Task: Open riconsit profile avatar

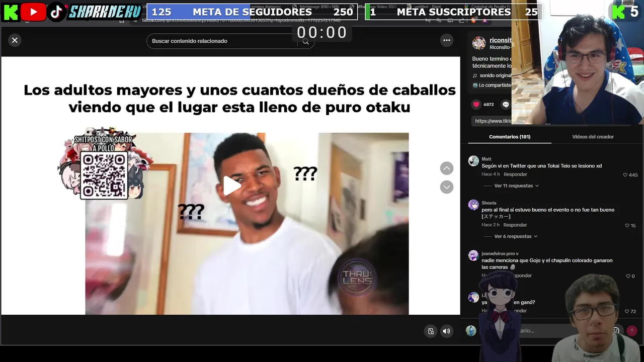Action: point(479,43)
